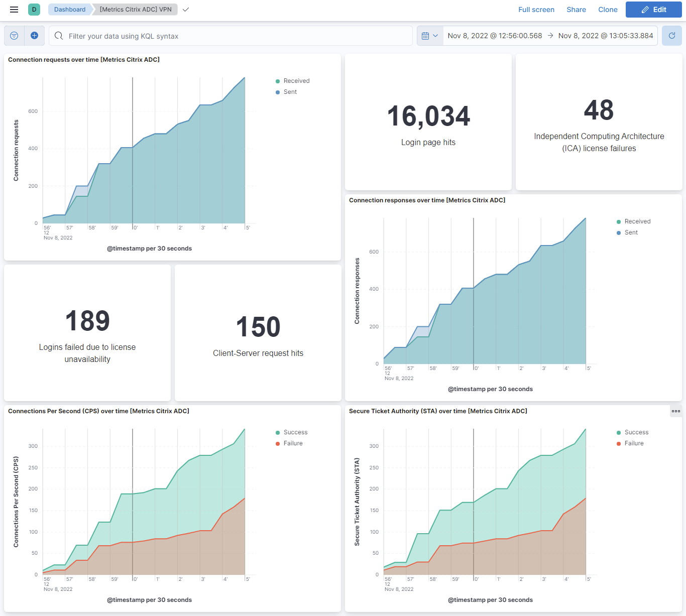Open the time range dropdown chevron
This screenshot has width=686, height=616.
436,35
